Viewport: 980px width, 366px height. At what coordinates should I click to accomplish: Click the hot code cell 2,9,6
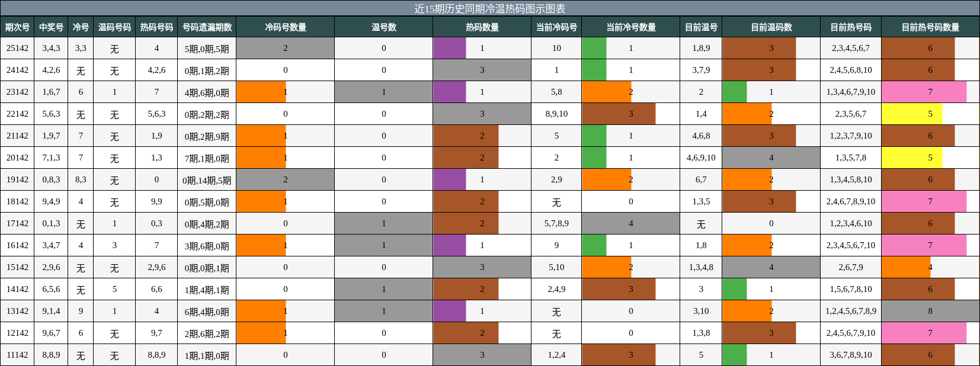tap(156, 267)
